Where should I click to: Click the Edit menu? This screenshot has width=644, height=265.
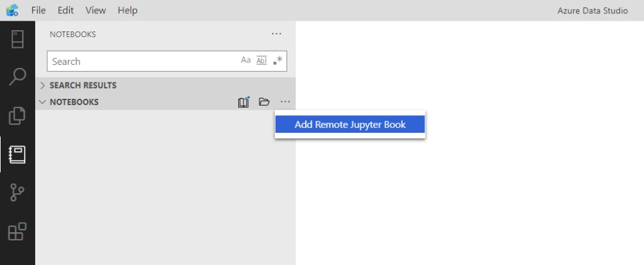pos(65,10)
